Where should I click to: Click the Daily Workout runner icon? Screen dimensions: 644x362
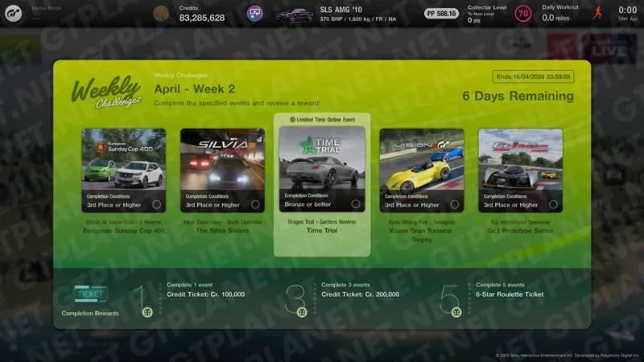pos(597,14)
